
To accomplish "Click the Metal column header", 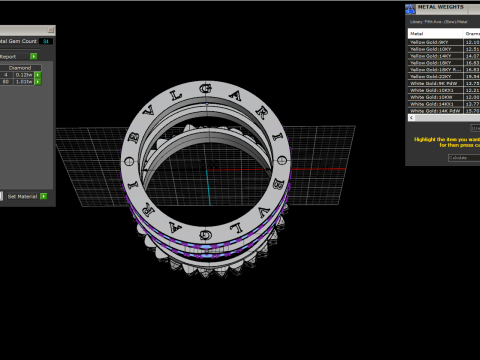I will pos(435,33).
